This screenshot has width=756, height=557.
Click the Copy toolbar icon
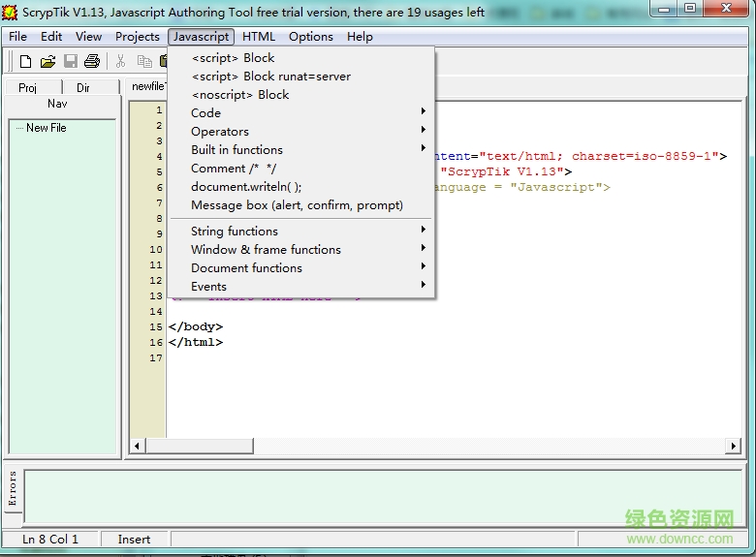pos(144,61)
